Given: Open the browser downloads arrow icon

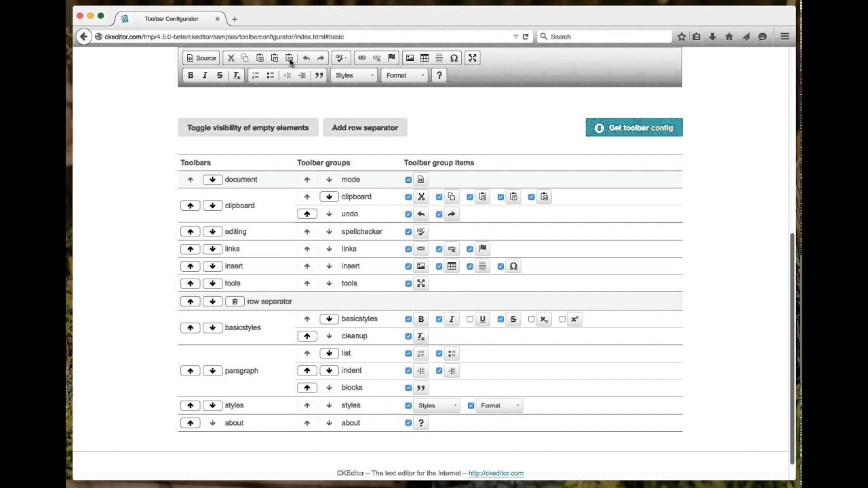Looking at the screenshot, I should tap(712, 37).
